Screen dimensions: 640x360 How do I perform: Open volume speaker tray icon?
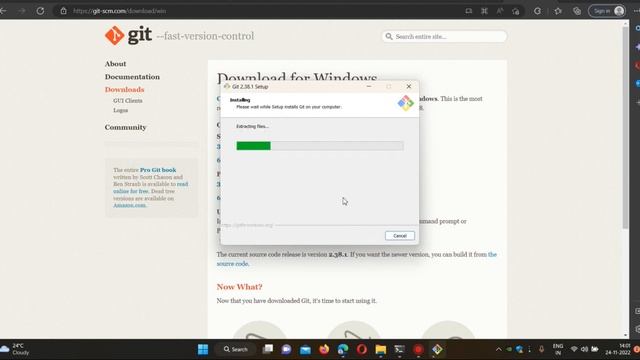[x=584, y=349]
